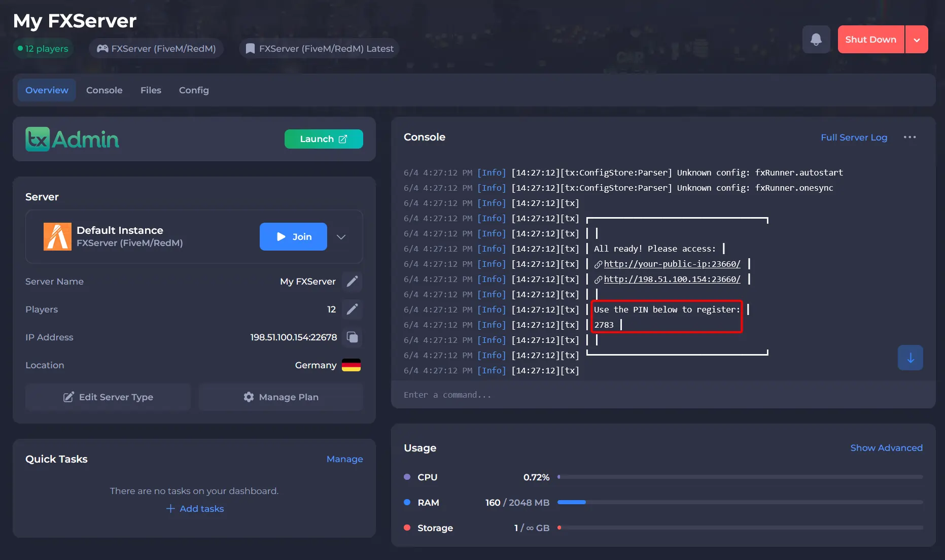Click the gamepad icon in game tag
The image size is (945, 560).
(x=102, y=48)
